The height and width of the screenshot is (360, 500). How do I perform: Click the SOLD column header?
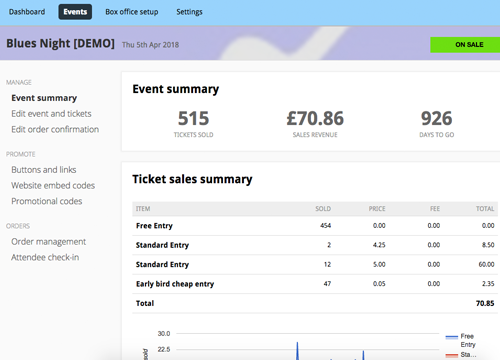pos(323,209)
